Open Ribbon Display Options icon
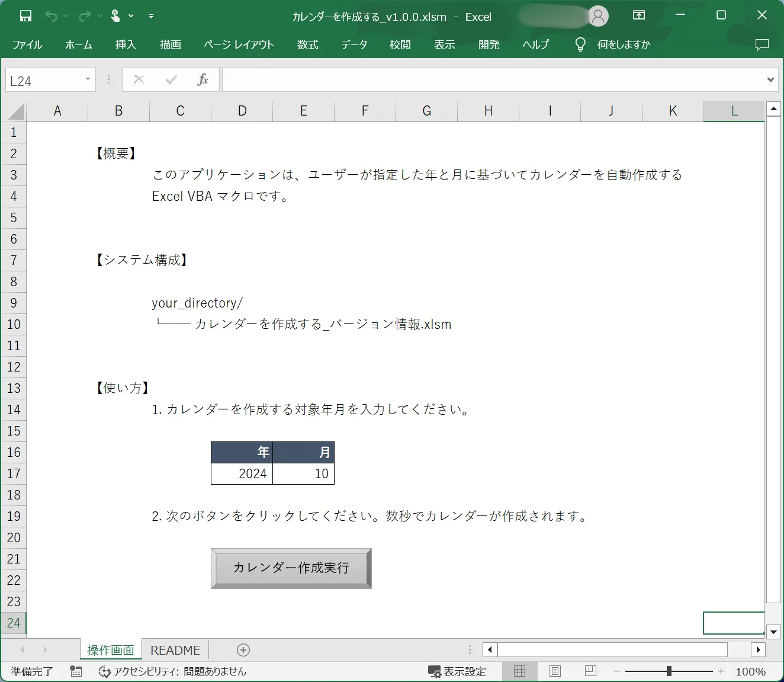Screen dimensions: 784x682 pyautogui.click(x=639, y=15)
